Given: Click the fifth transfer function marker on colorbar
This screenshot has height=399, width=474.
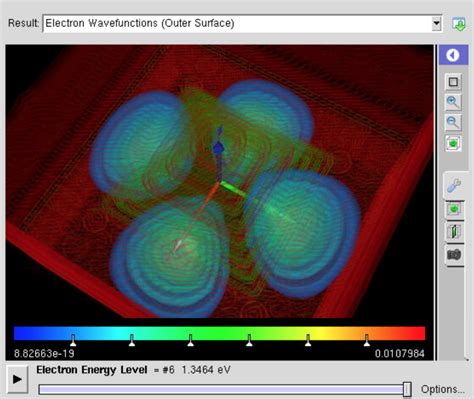Looking at the screenshot, I should click(x=308, y=340).
